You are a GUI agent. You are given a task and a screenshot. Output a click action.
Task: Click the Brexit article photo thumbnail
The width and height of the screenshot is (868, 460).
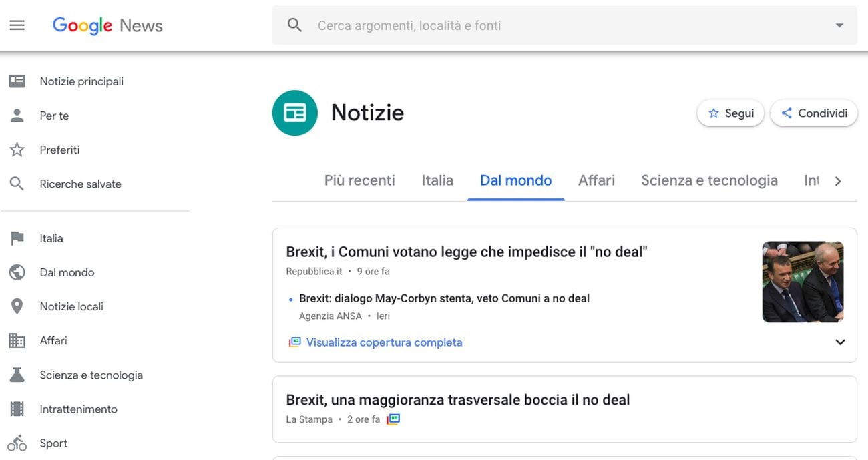point(803,282)
